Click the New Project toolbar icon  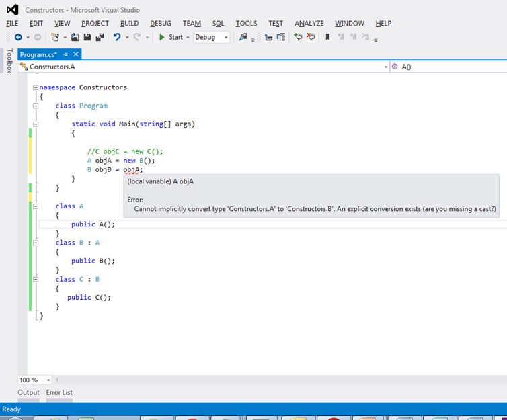point(56,38)
